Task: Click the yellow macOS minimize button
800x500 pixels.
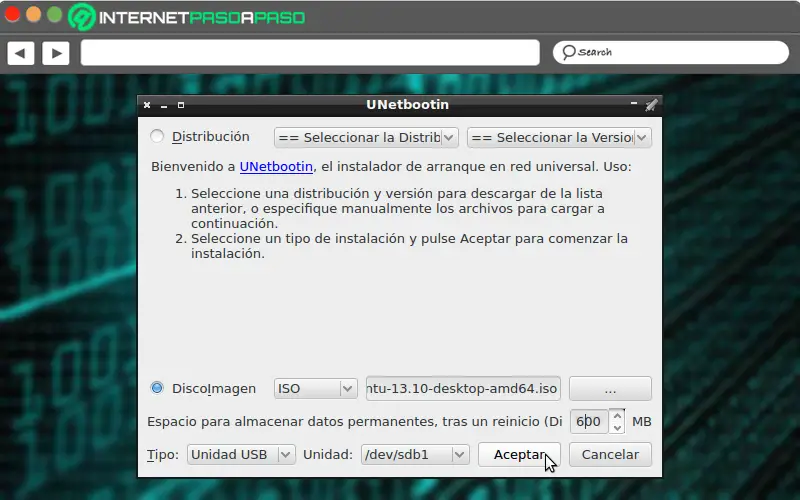Action: (x=34, y=14)
